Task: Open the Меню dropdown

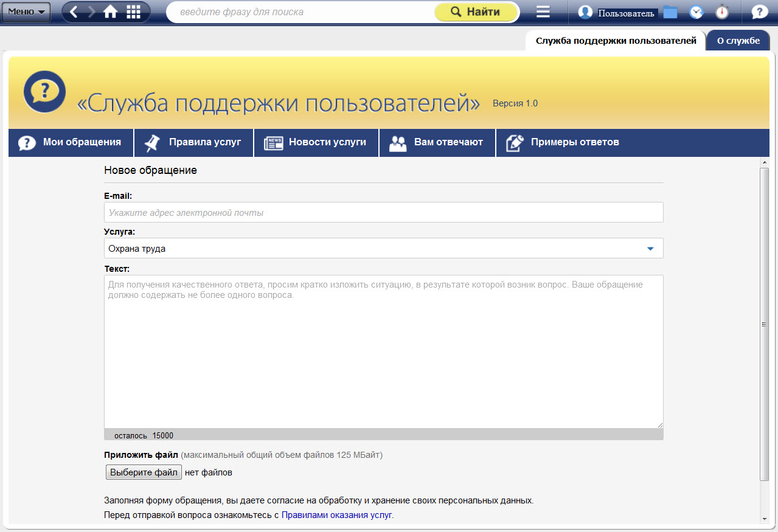Action: pyautogui.click(x=26, y=12)
